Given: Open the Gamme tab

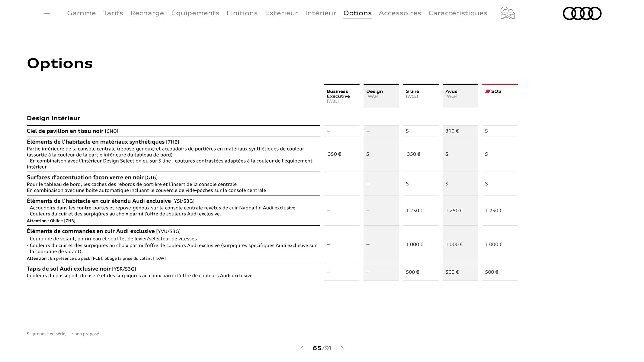Looking at the screenshot, I should point(82,13).
